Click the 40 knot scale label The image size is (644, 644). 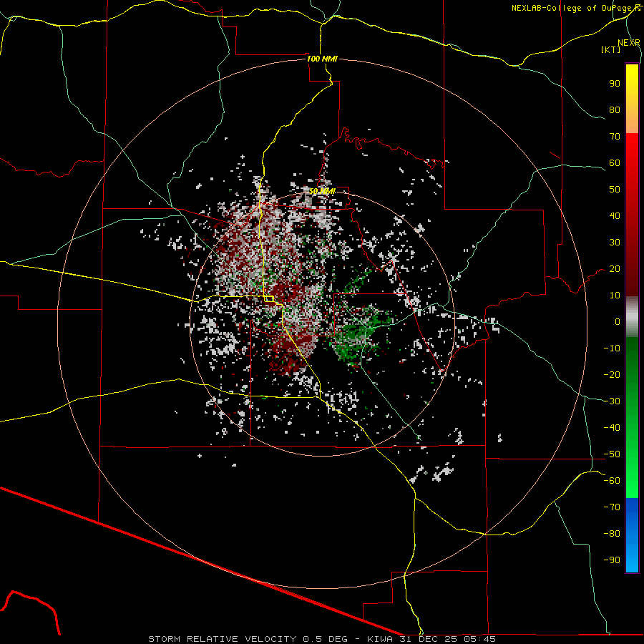(x=615, y=216)
